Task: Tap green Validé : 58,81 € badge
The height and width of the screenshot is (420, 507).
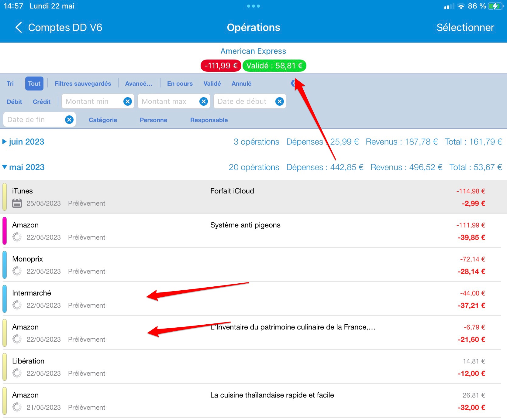Action: coord(274,66)
